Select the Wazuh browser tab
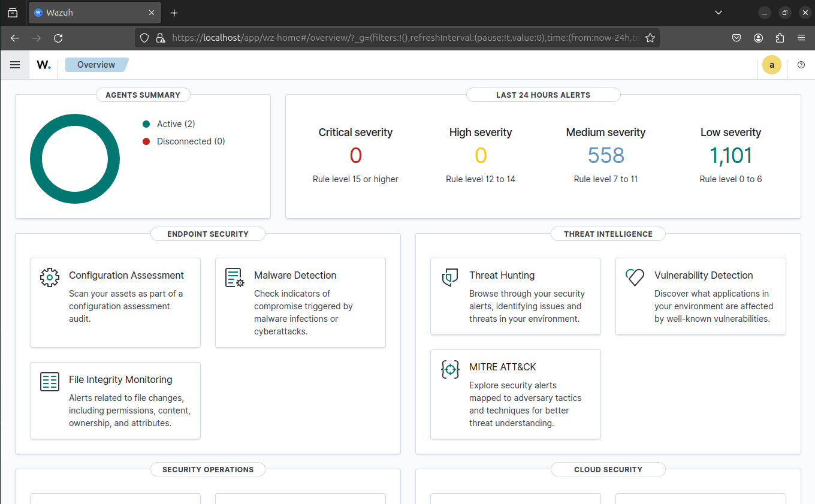815x504 pixels. click(95, 13)
